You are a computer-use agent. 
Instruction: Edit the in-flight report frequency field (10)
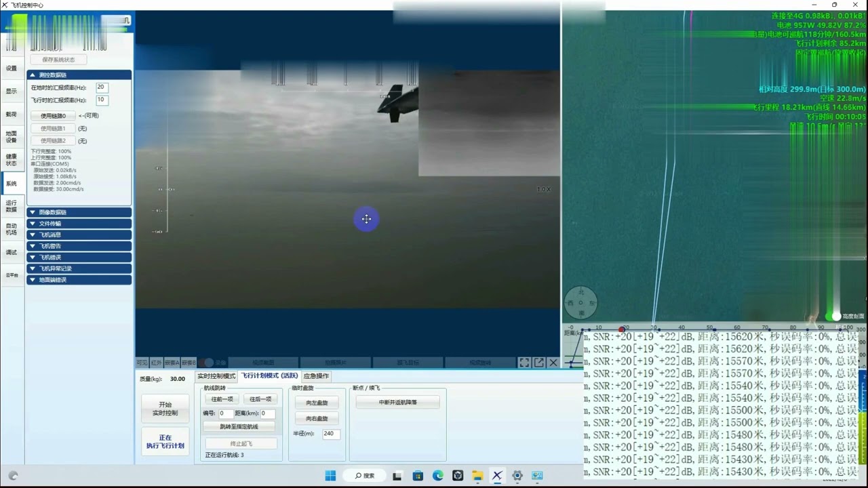(102, 100)
